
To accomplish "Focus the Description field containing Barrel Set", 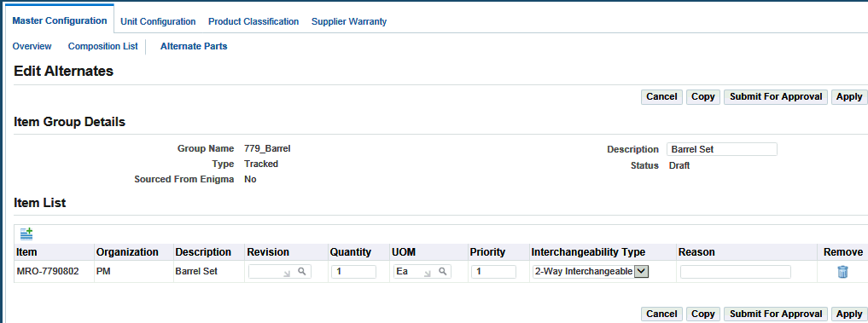I will click(x=722, y=149).
